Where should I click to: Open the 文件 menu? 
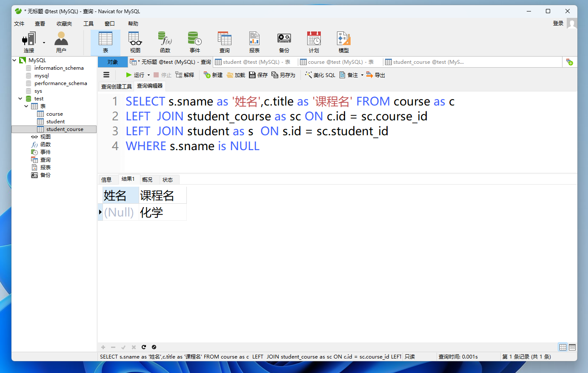tap(19, 24)
